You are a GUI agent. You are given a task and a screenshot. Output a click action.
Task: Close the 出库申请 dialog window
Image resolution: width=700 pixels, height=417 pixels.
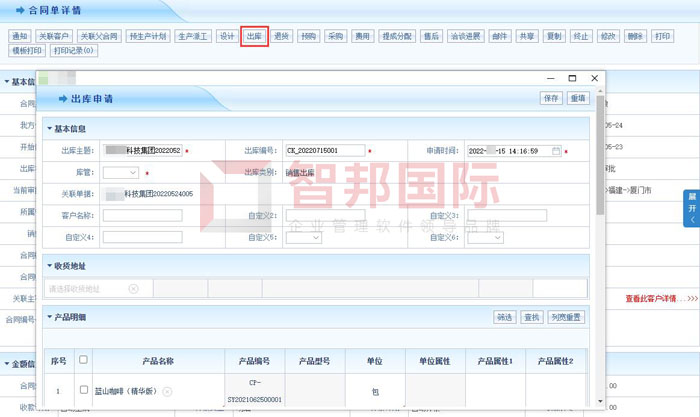click(x=595, y=78)
